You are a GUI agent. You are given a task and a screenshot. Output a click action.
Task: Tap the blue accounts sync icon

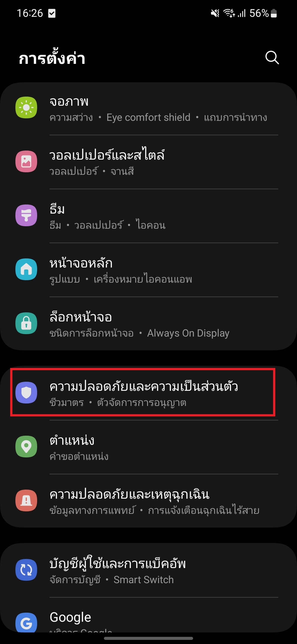pos(26,570)
